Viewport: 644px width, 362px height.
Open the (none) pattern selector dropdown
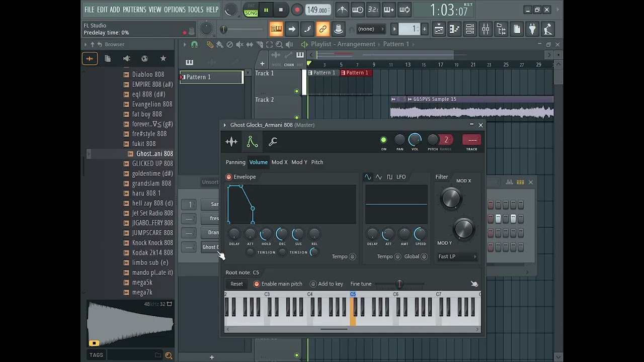coord(371,29)
